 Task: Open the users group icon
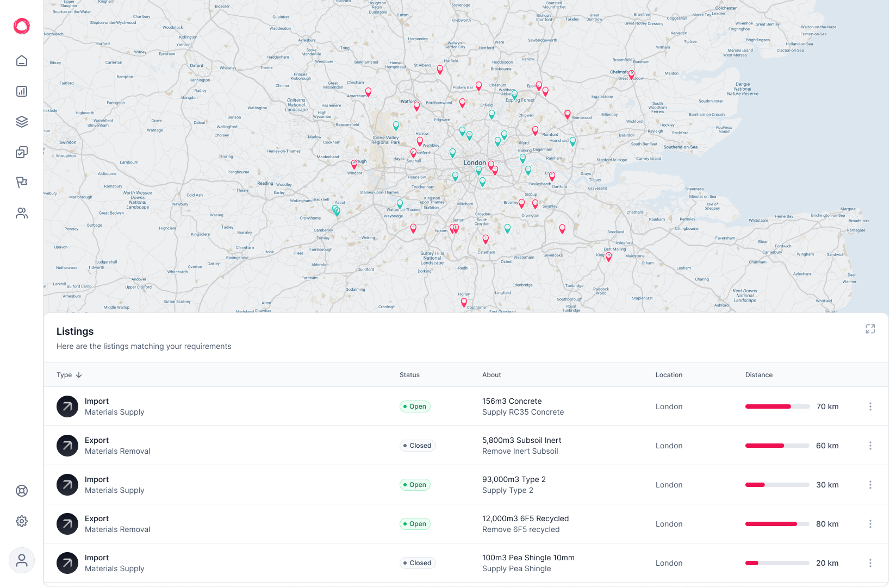(x=22, y=213)
